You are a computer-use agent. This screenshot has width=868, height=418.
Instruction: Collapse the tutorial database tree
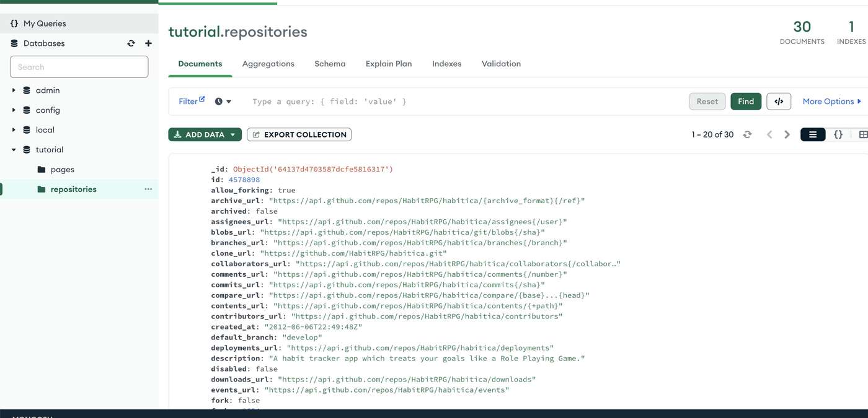(13, 149)
